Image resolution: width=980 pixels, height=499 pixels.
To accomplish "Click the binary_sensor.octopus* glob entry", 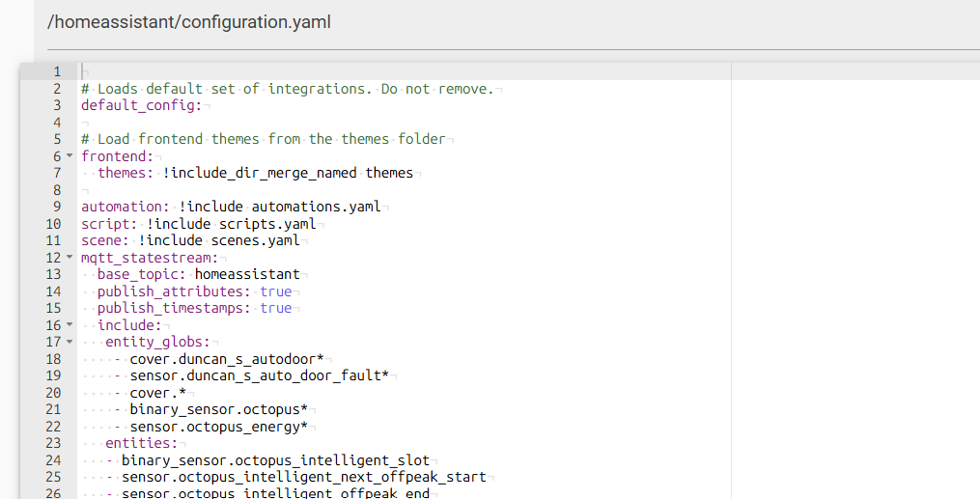I will 219,409.
